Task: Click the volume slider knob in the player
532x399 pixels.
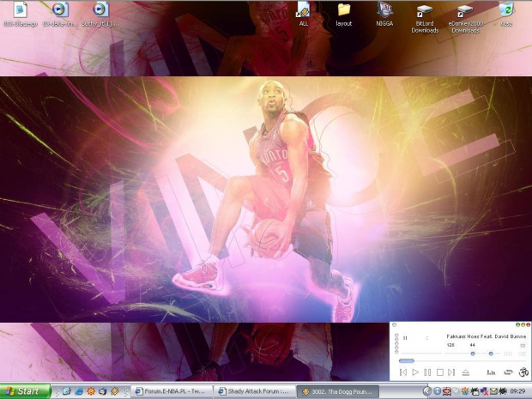Action: point(472,354)
